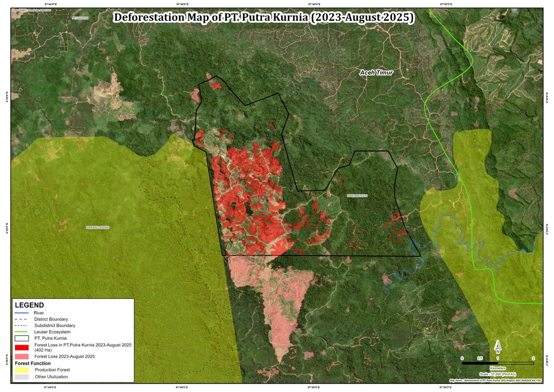Image resolution: width=554 pixels, height=392 pixels.
Task: Click the Subdistrict Boundary dotted line symbol
Action: pos(21,326)
